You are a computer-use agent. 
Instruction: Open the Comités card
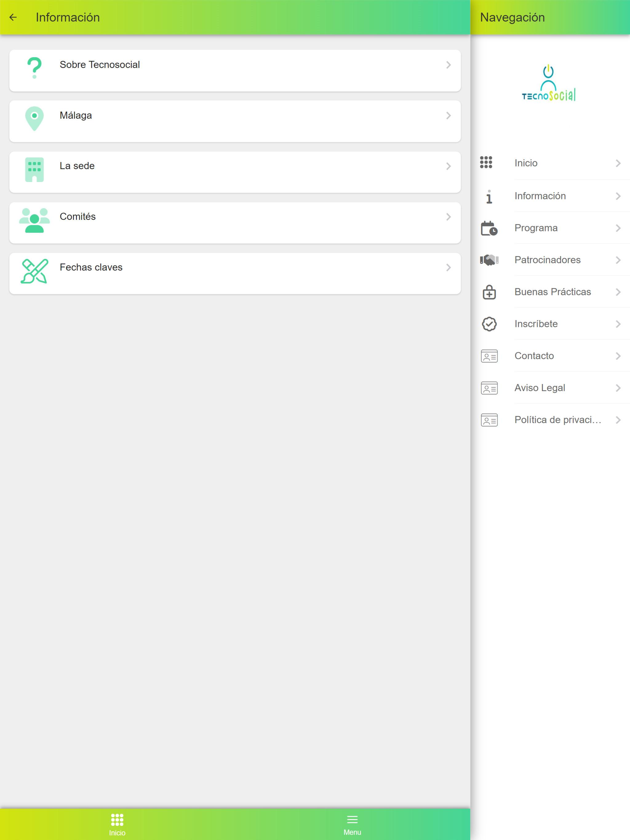point(235,223)
